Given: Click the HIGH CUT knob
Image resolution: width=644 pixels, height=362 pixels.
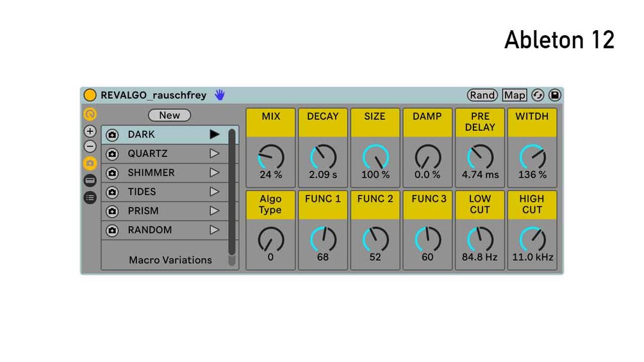Looking at the screenshot, I should [x=533, y=239].
